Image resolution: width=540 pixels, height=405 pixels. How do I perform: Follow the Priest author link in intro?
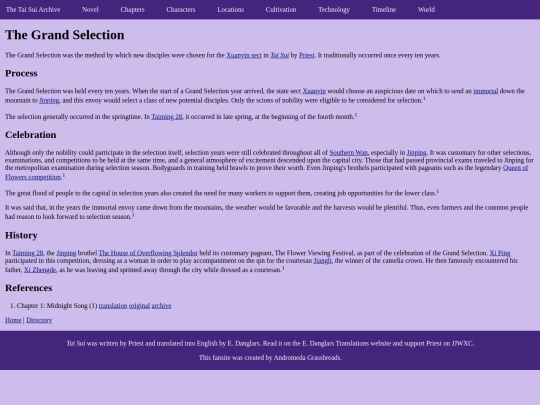(307, 55)
